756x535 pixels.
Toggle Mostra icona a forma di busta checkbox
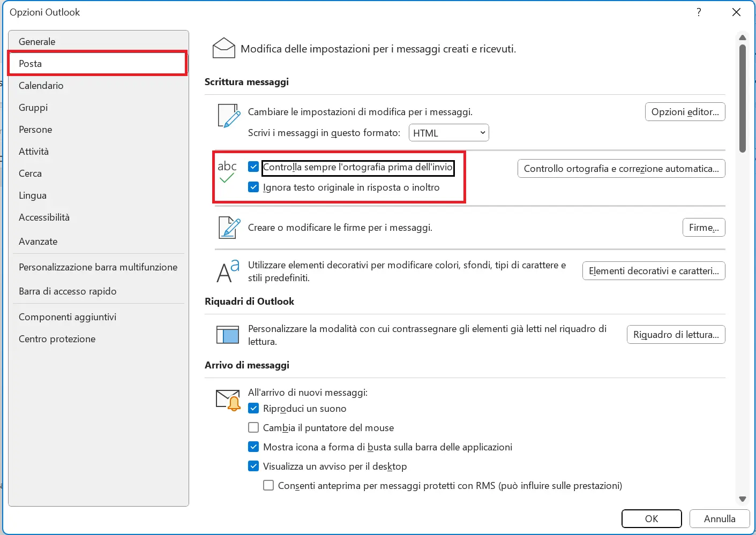(253, 447)
